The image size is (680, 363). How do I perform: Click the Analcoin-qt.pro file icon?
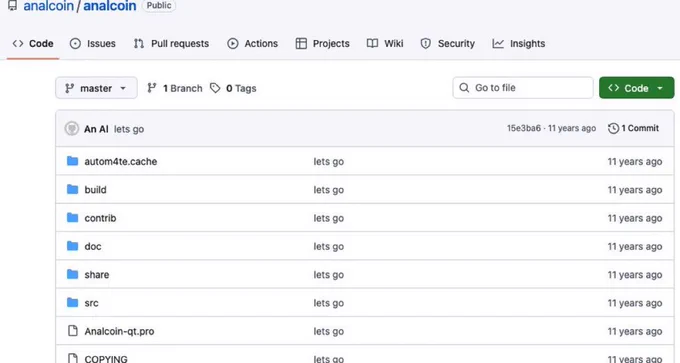(73, 331)
